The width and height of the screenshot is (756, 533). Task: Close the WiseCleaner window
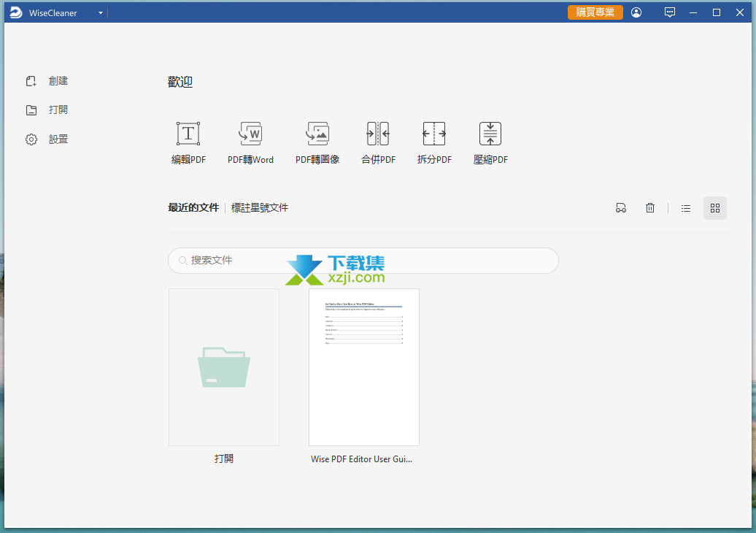740,12
